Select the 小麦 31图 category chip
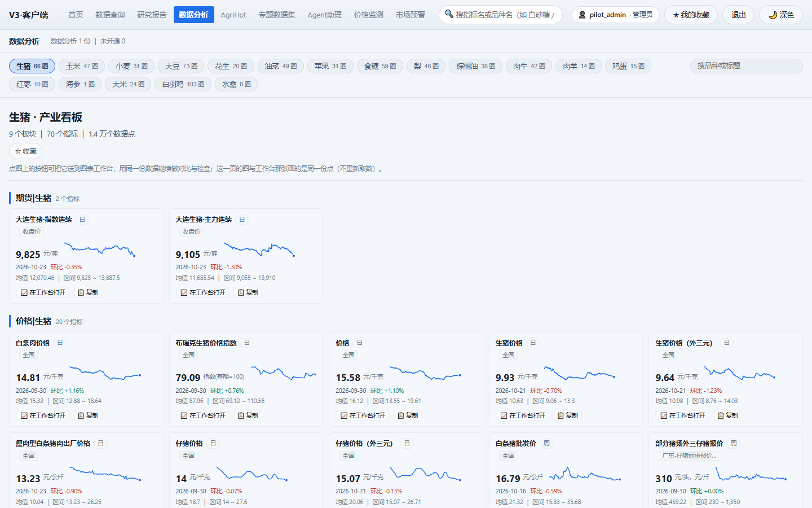The image size is (812, 508). (x=131, y=66)
